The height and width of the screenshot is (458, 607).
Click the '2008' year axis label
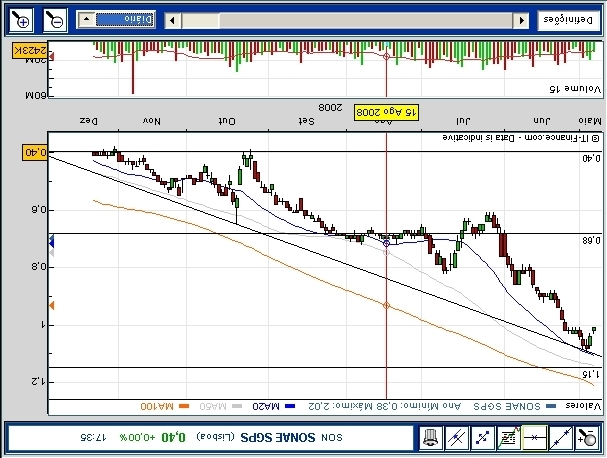(x=330, y=107)
